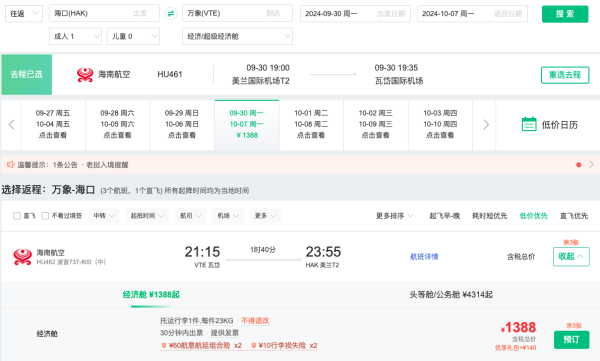The height and width of the screenshot is (361, 600).
Task: Sort by 低价优先
Action: pos(533,216)
